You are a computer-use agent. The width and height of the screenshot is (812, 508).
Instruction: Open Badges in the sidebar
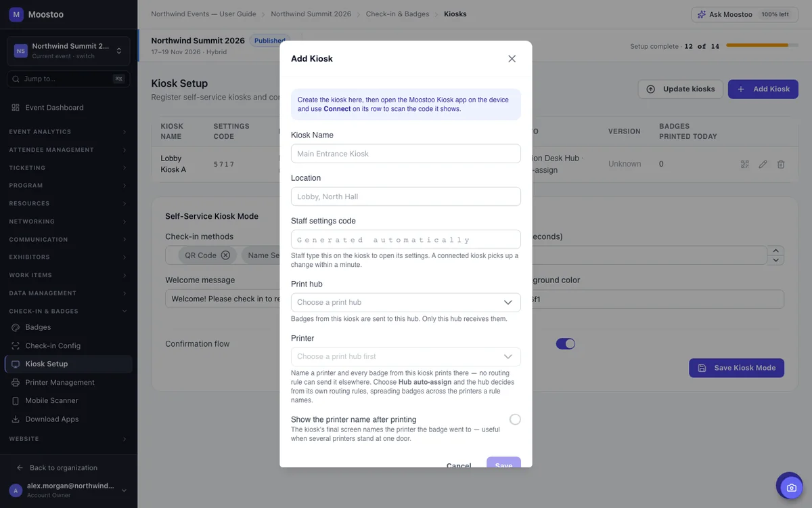click(x=68, y=327)
